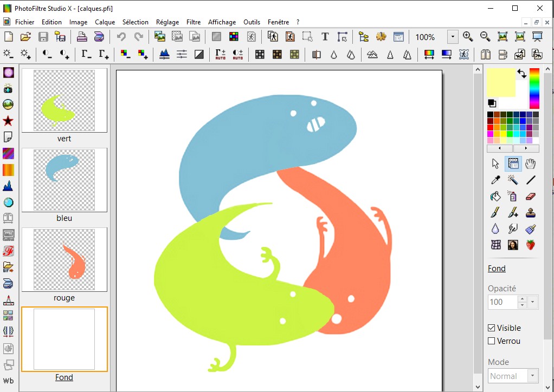Viewport: 554px width, 392px height.
Task: Select the bleu layer thumbnail
Action: (x=65, y=180)
